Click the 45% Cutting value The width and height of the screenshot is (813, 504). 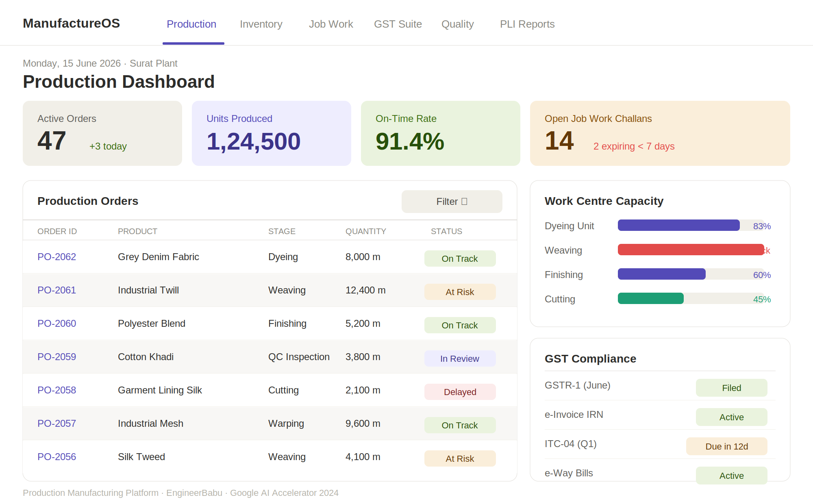point(762,299)
